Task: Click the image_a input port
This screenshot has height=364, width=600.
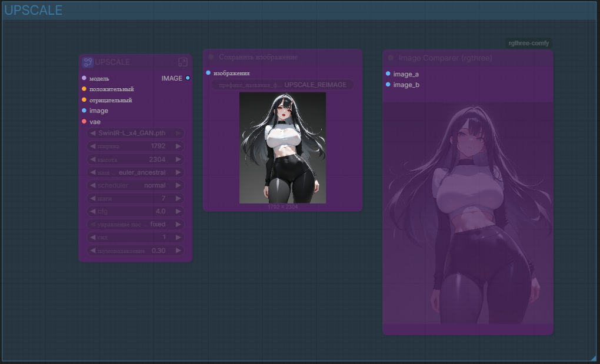Action: click(388, 74)
